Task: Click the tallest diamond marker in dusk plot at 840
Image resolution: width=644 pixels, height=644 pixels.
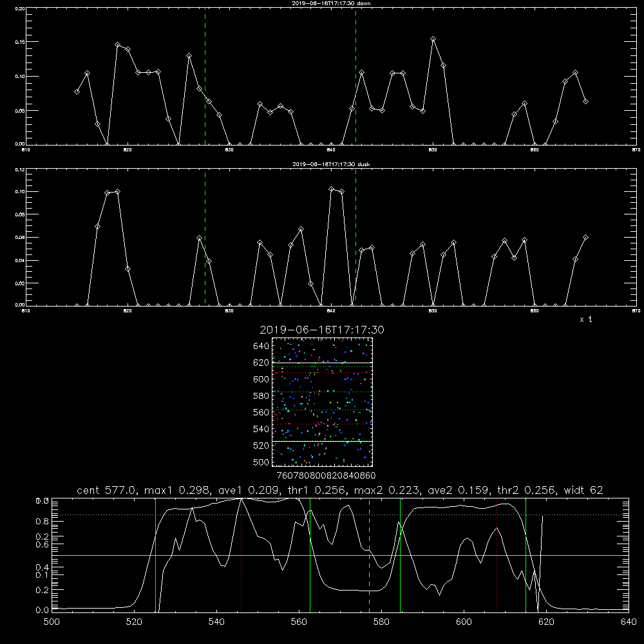Action: coord(332,189)
